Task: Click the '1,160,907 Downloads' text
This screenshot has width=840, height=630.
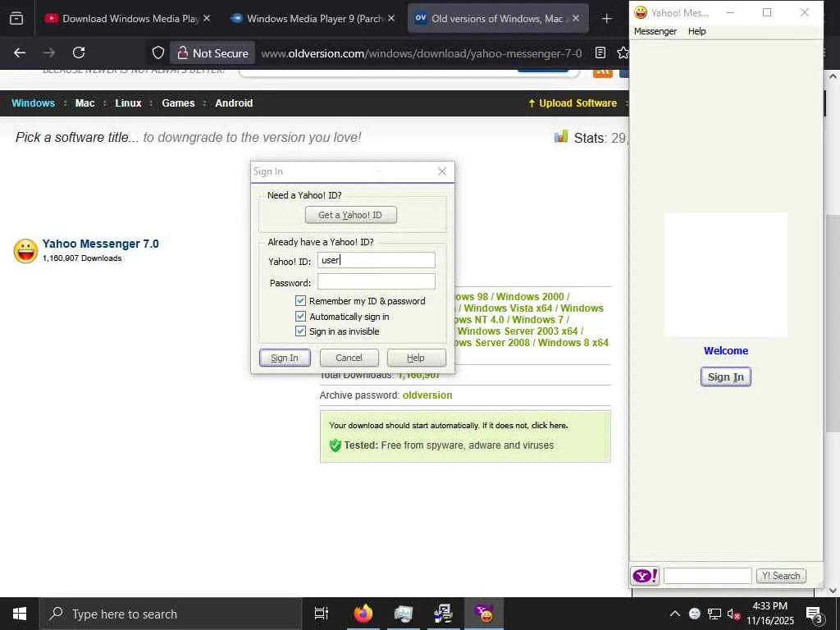Action: tap(82, 258)
